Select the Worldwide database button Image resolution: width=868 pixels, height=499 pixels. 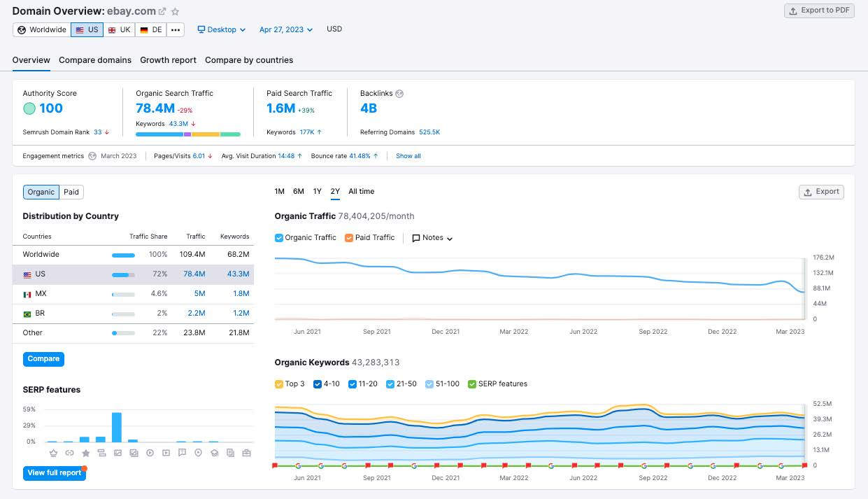click(x=42, y=30)
